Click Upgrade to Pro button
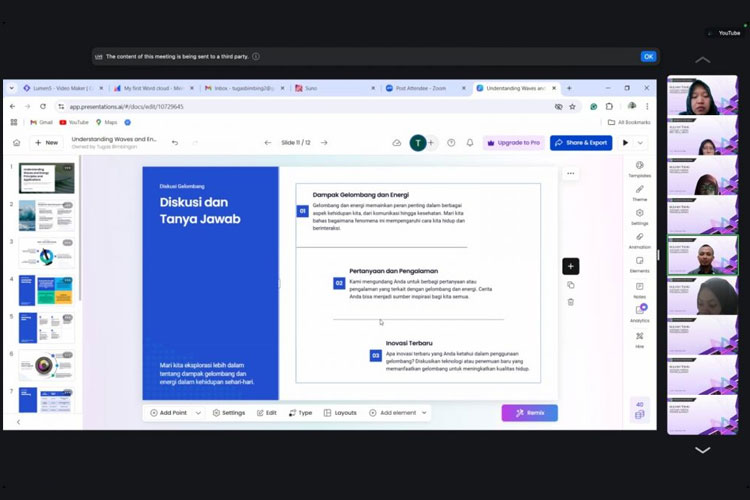Viewport: 750px width, 500px height. [514, 143]
